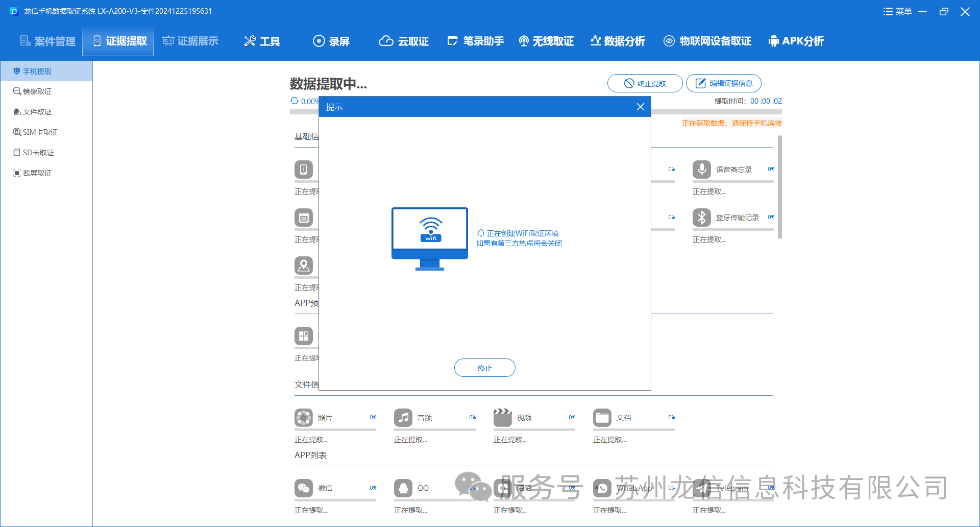This screenshot has width=980, height=527.
Task: Select the 音频 music note icon
Action: click(403, 418)
